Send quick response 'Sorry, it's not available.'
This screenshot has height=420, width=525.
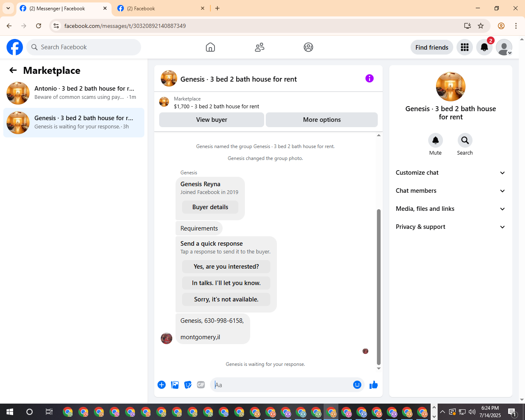[226, 299]
